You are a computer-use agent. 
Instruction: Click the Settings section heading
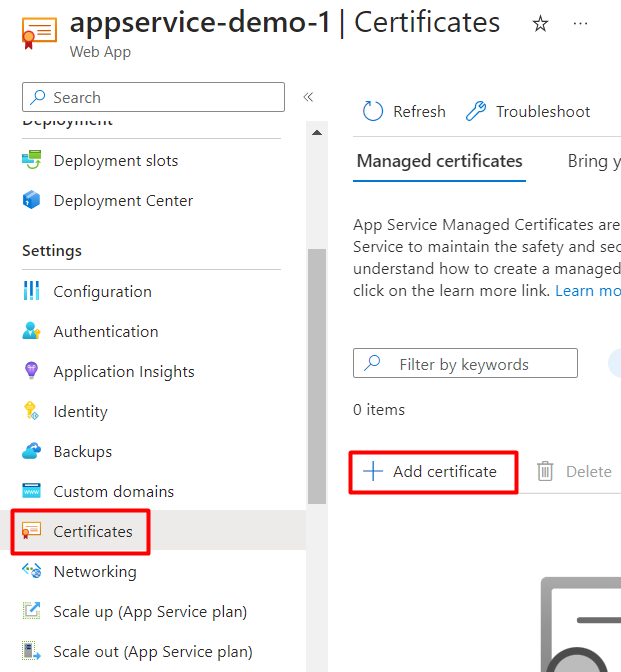[52, 250]
